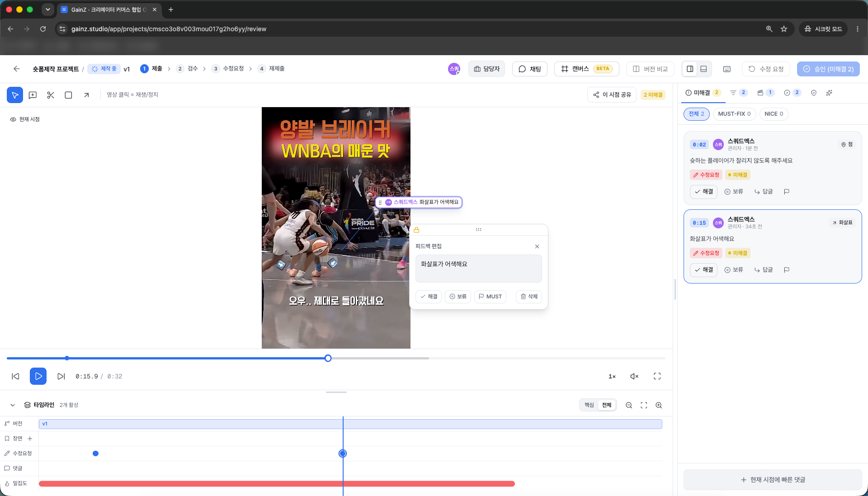Open the filter list tab with count 2

(x=739, y=93)
